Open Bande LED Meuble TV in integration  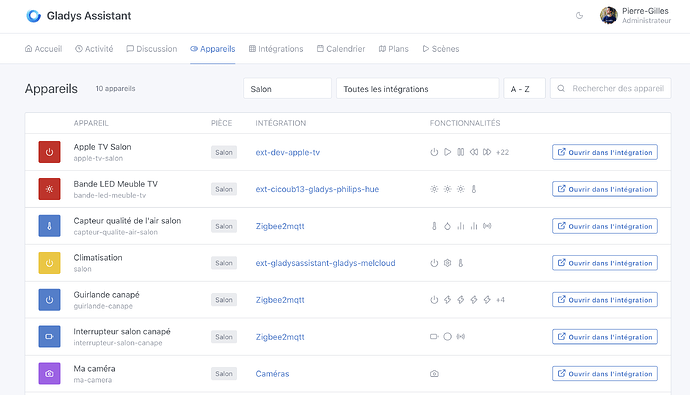605,189
